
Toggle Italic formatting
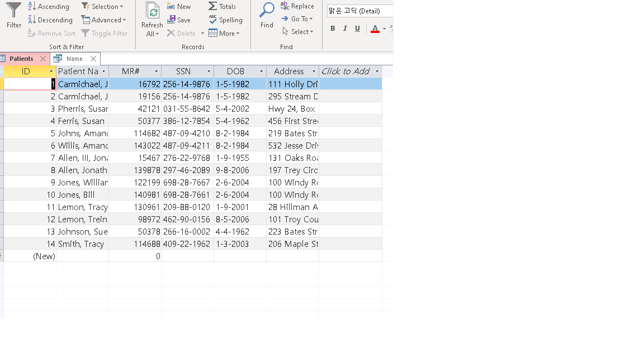[x=345, y=28]
